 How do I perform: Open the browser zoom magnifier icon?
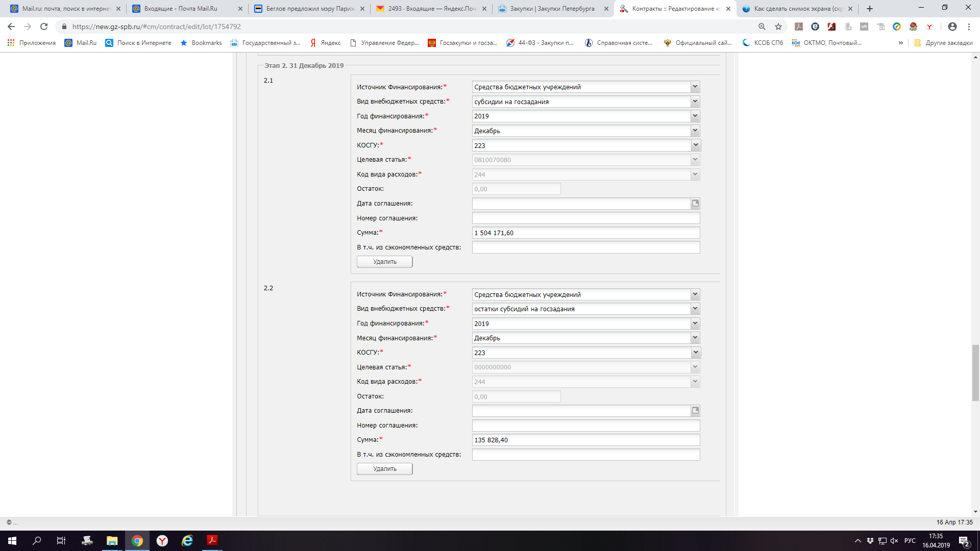(x=762, y=27)
